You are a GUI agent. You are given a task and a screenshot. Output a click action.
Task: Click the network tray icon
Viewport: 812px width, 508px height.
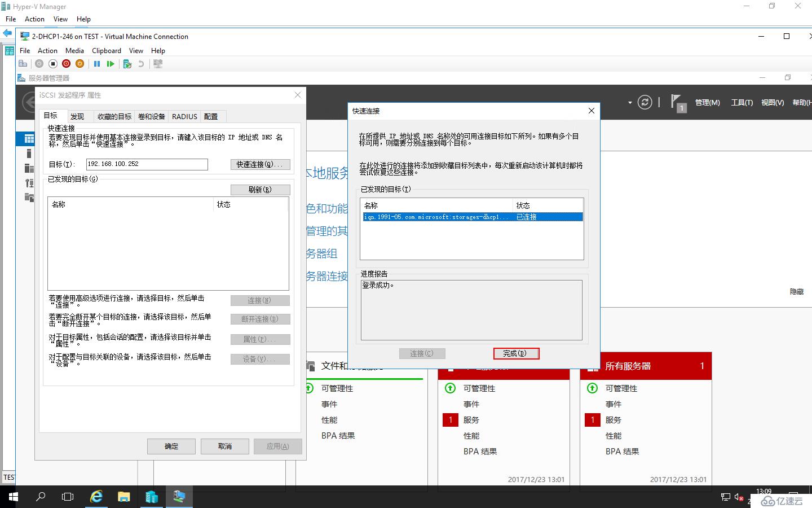pos(726,497)
